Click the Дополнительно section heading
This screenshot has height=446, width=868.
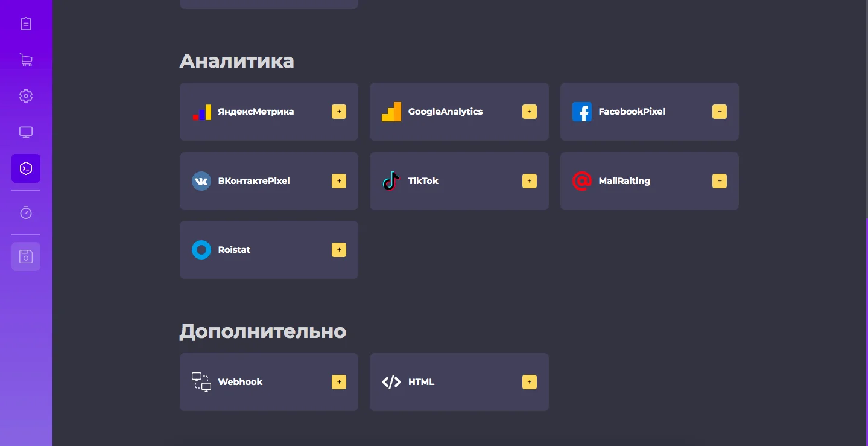click(263, 332)
